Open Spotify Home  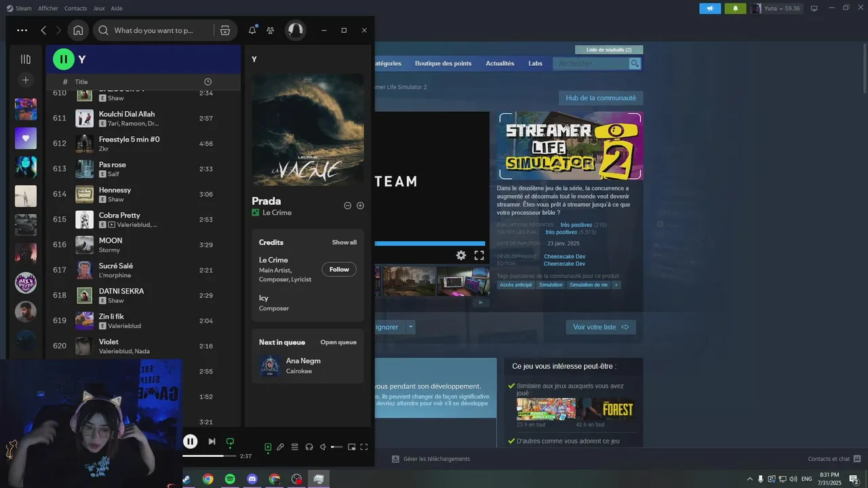[78, 30]
